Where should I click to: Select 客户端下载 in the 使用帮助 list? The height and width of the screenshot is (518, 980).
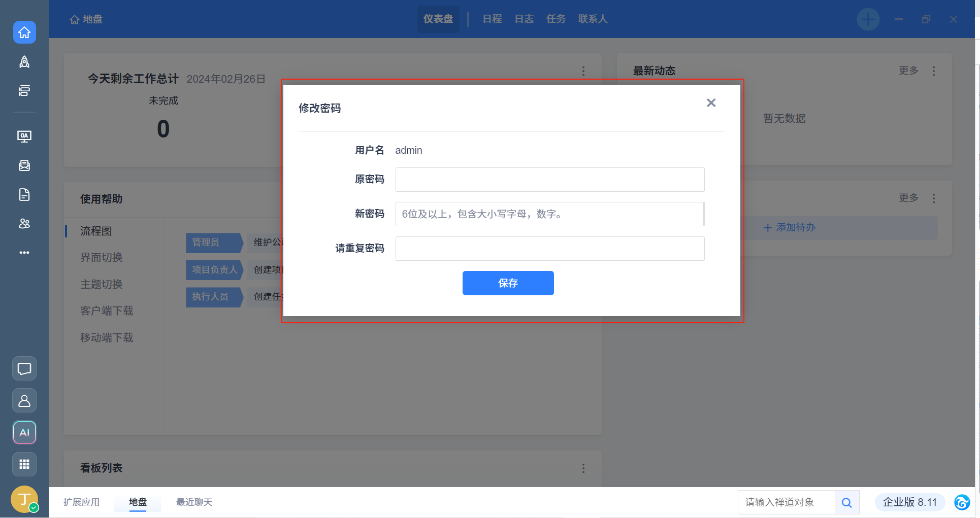pyautogui.click(x=107, y=311)
